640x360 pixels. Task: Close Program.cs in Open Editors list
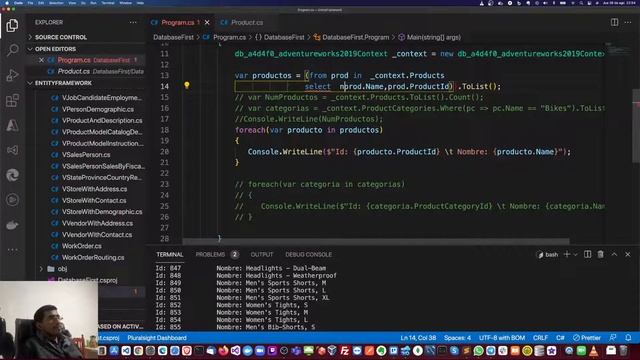tap(41, 60)
